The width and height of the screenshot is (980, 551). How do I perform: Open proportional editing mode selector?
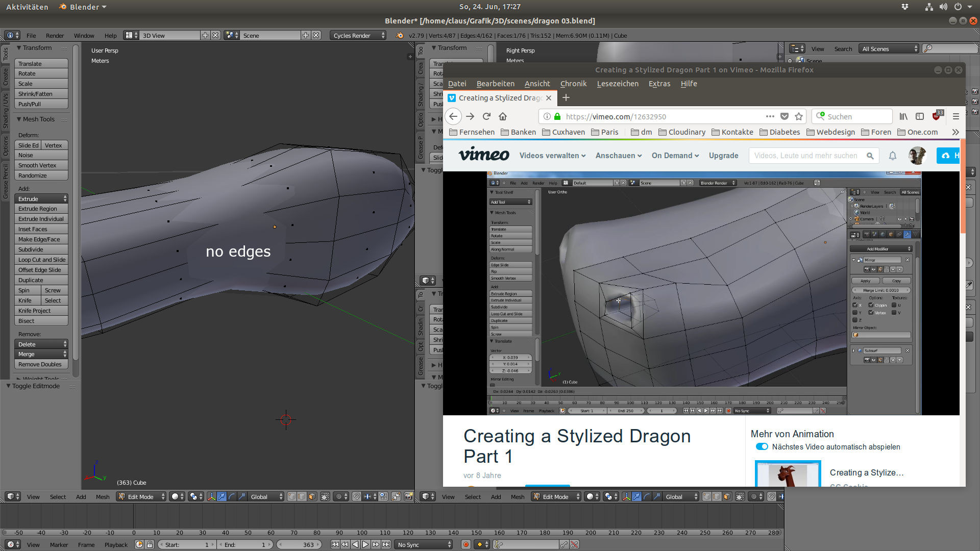[x=341, y=496]
